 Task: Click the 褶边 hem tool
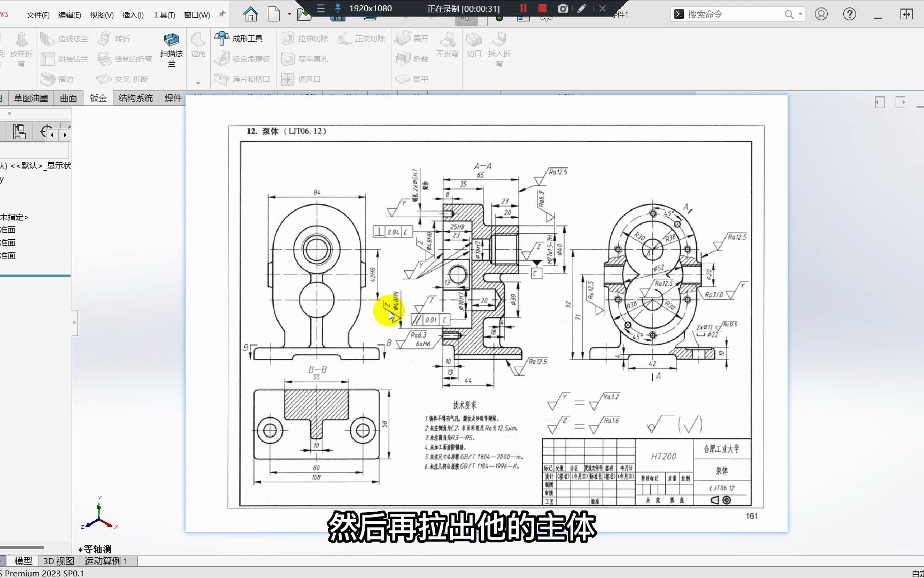click(57, 79)
